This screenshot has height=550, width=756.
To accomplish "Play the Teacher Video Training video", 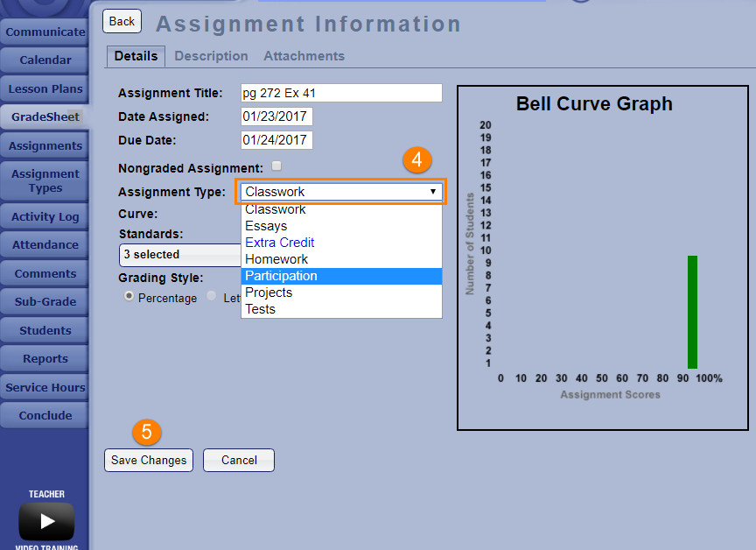I will [x=46, y=521].
